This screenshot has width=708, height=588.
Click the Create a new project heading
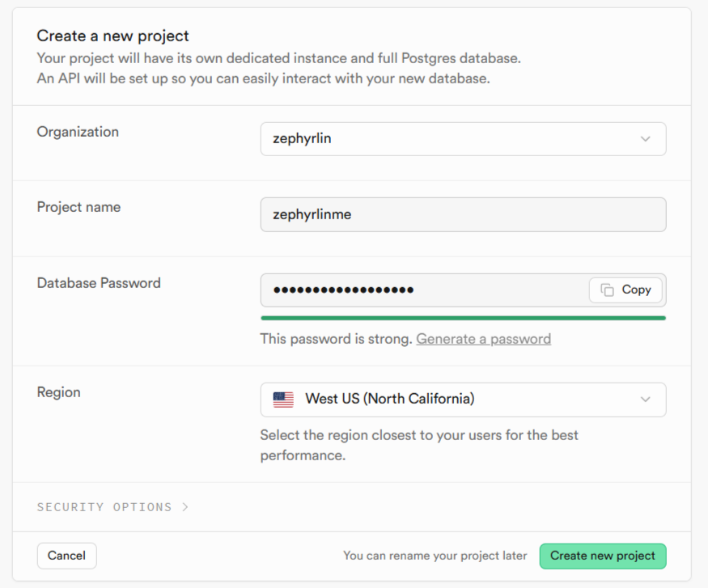click(112, 36)
